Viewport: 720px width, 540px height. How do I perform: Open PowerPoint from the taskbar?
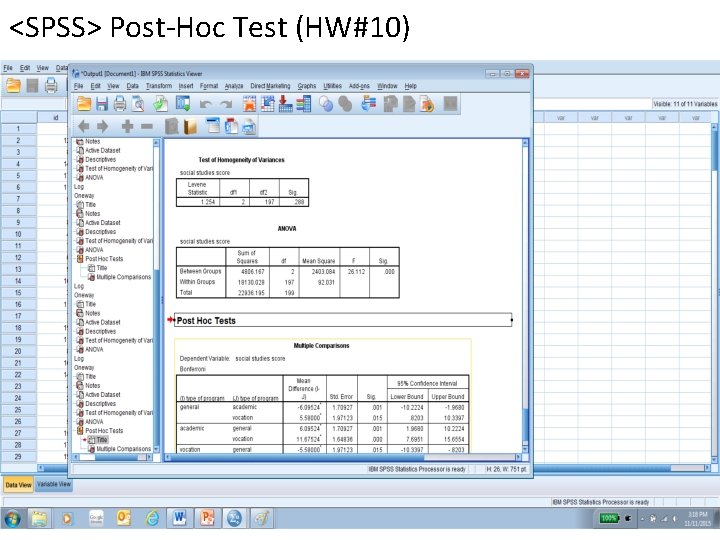pyautogui.click(x=207, y=518)
